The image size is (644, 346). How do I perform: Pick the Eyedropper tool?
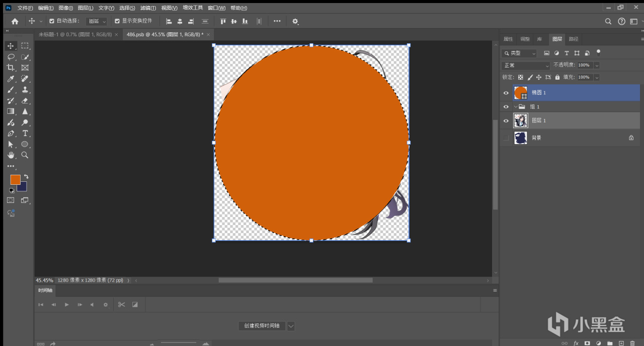coord(11,79)
